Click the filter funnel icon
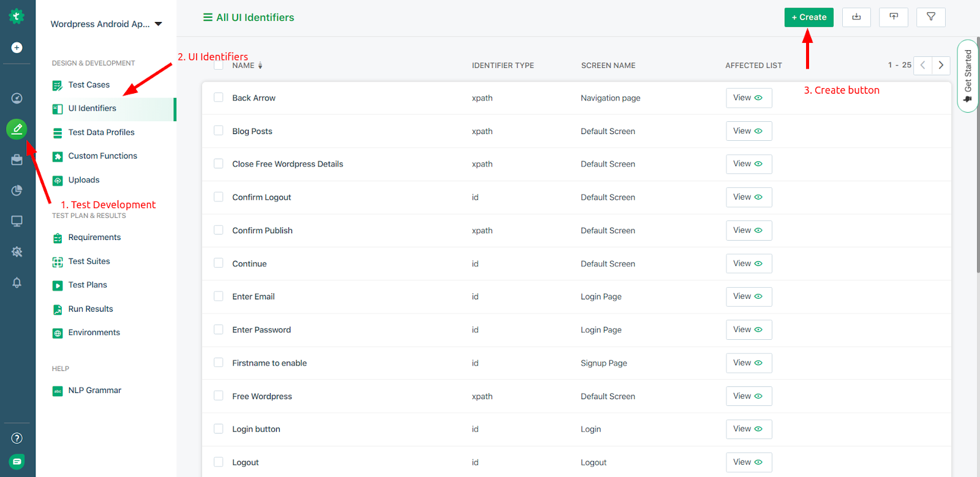 (930, 17)
